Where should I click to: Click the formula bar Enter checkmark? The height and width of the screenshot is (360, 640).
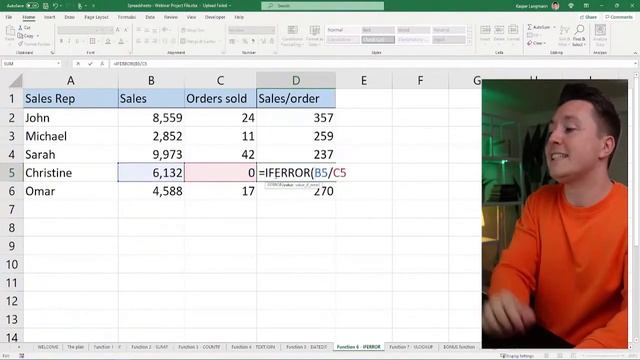(90, 64)
